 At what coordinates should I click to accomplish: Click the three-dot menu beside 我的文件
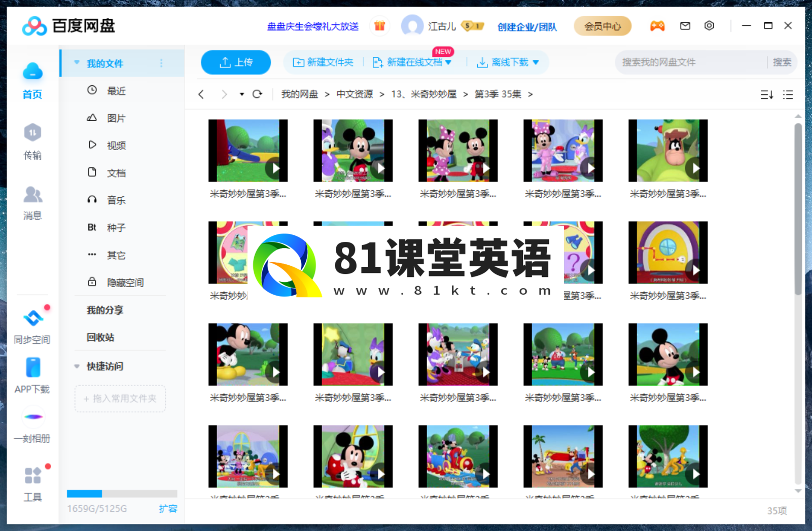click(x=161, y=63)
